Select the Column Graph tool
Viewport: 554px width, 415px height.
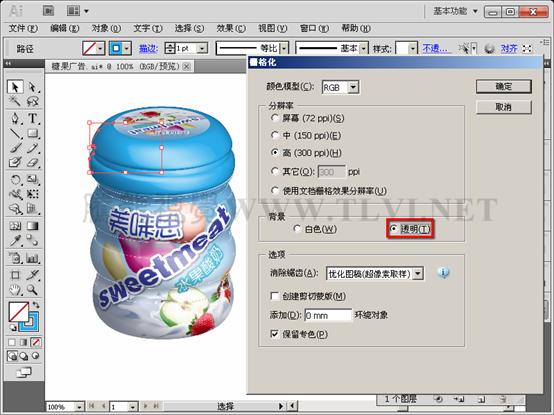coord(33,258)
